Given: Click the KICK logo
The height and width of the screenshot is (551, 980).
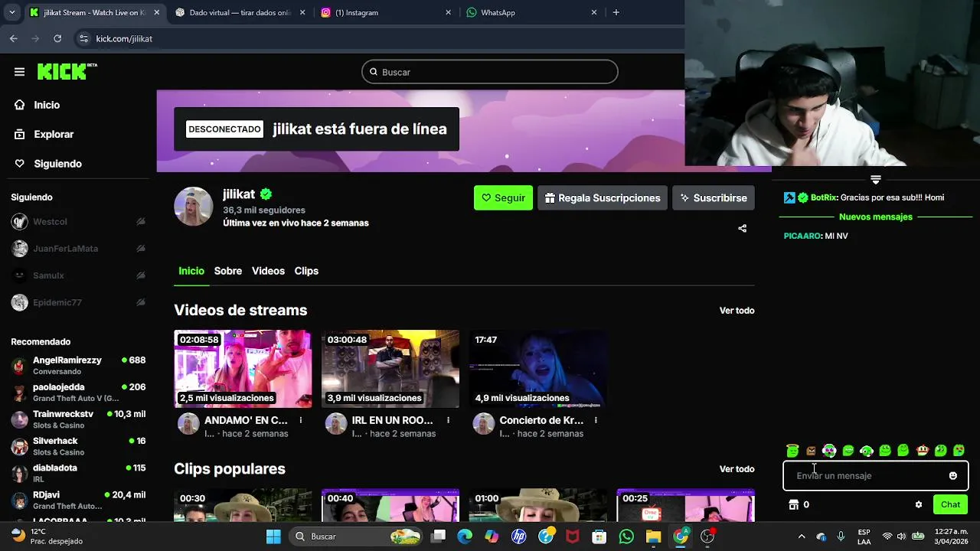Looking at the screenshot, I should [x=66, y=71].
